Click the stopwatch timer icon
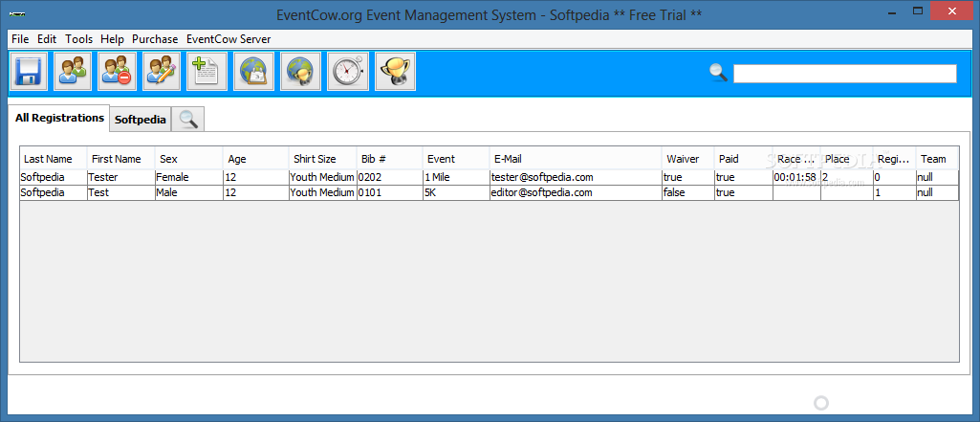980x422 pixels. [x=347, y=71]
